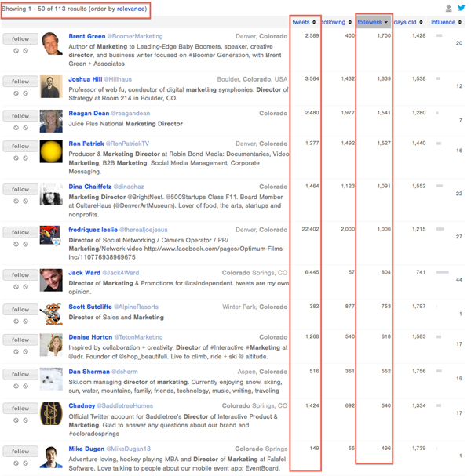Follow fredriquez leslie
Screen dimensions: 471x476
20,233
